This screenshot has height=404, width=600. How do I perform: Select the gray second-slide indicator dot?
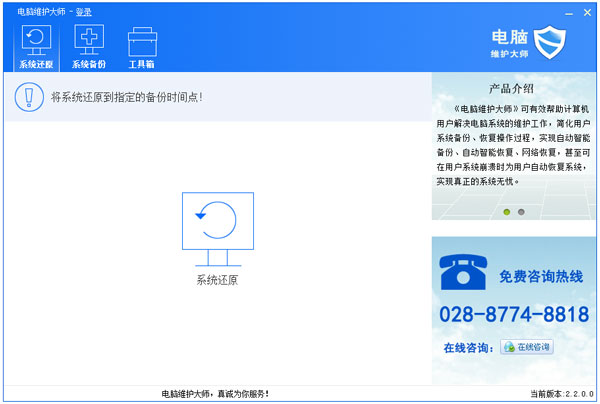coord(521,212)
